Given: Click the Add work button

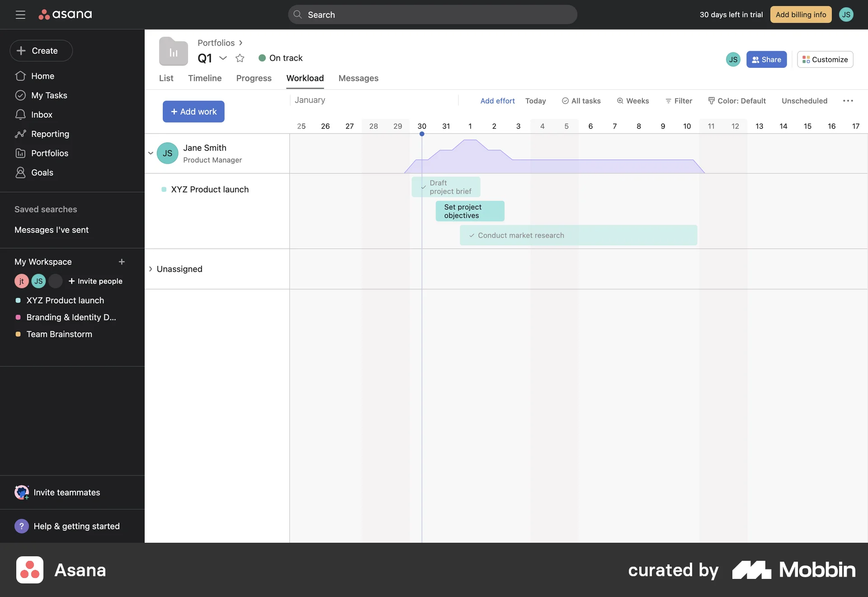Looking at the screenshot, I should coord(193,112).
